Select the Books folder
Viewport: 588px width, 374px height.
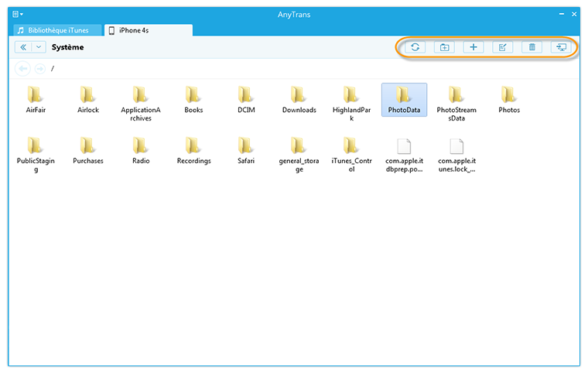[x=193, y=100]
